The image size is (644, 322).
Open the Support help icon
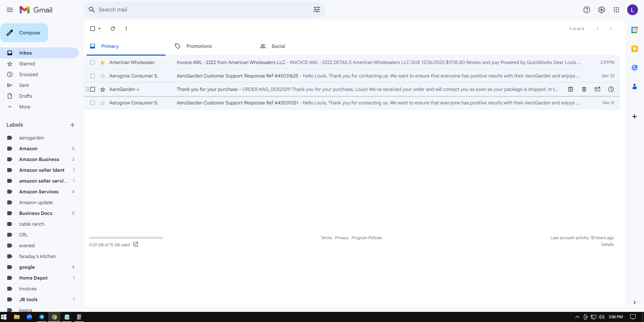[587, 10]
